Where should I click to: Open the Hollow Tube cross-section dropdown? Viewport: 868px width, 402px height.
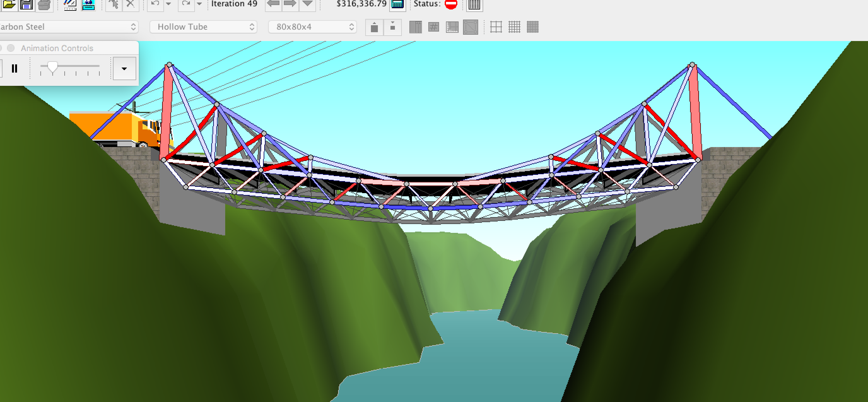point(203,27)
